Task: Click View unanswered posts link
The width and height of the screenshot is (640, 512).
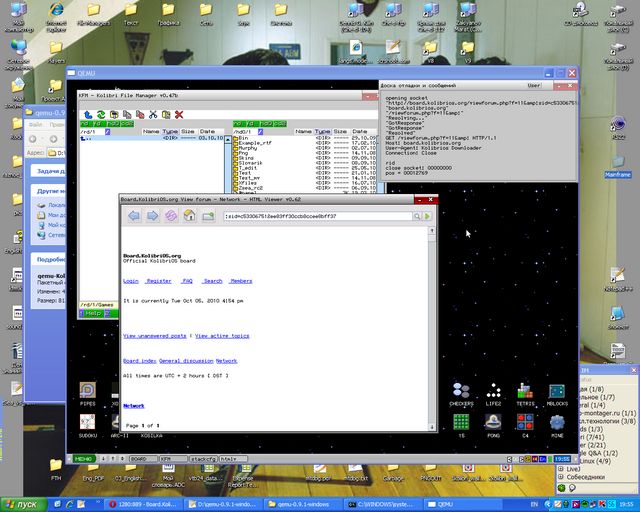Action: click(x=154, y=336)
